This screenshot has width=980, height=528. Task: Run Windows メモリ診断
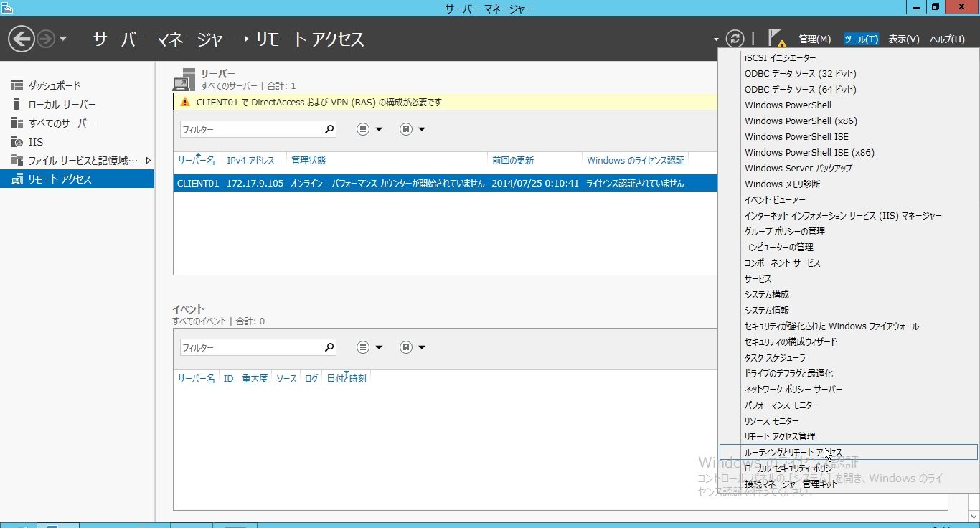click(849, 184)
